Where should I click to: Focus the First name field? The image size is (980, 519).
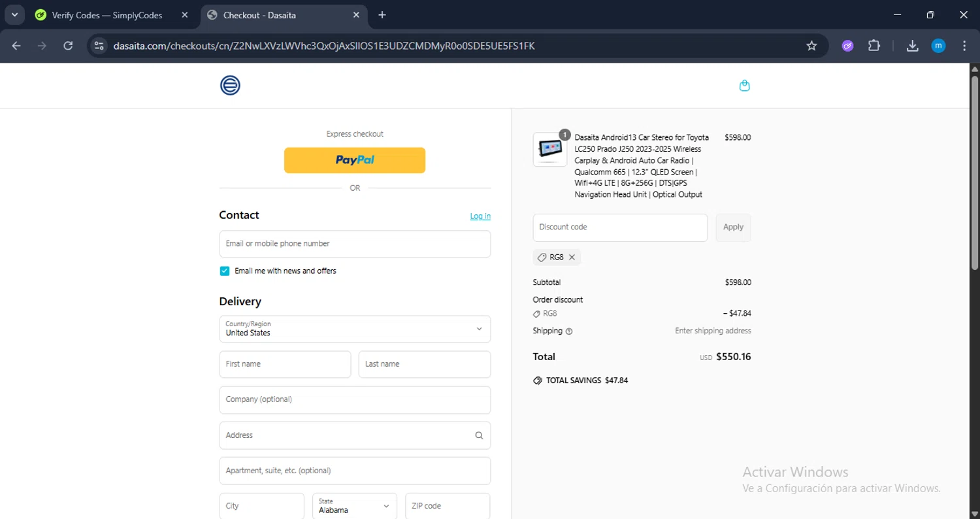(285, 364)
